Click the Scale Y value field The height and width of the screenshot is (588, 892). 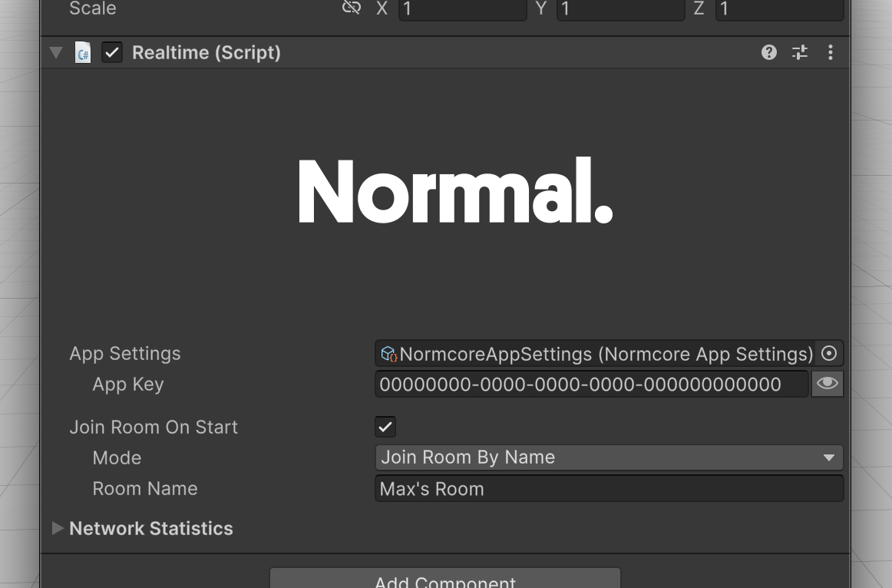(620, 9)
